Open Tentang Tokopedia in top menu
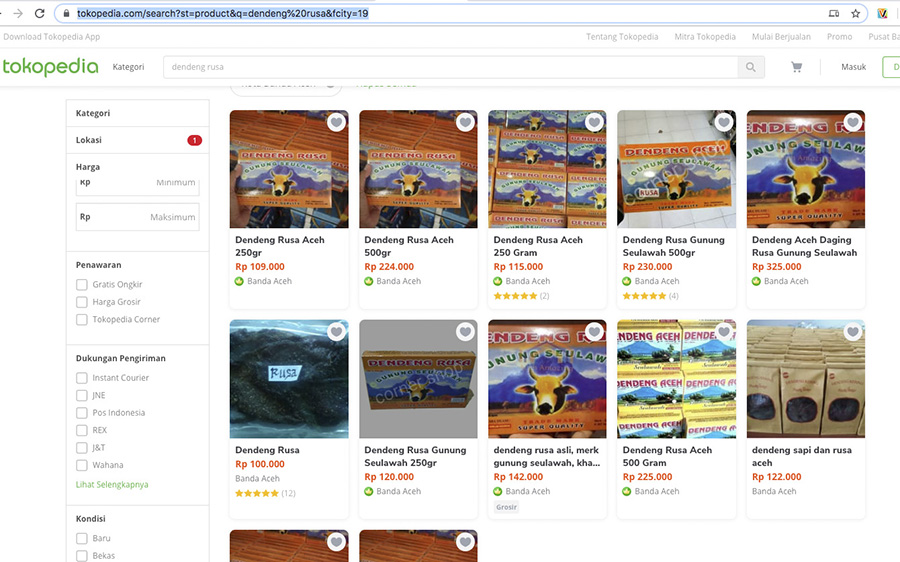 622,37
